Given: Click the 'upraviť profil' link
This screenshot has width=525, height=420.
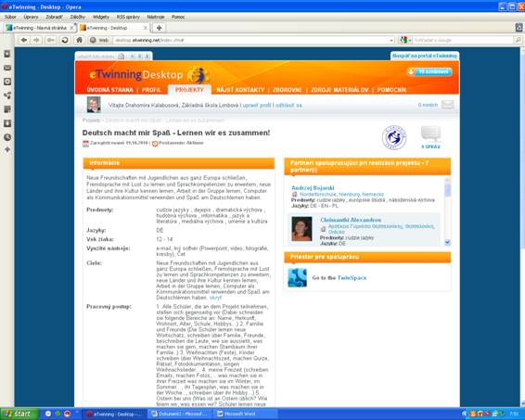Looking at the screenshot, I should (257, 105).
